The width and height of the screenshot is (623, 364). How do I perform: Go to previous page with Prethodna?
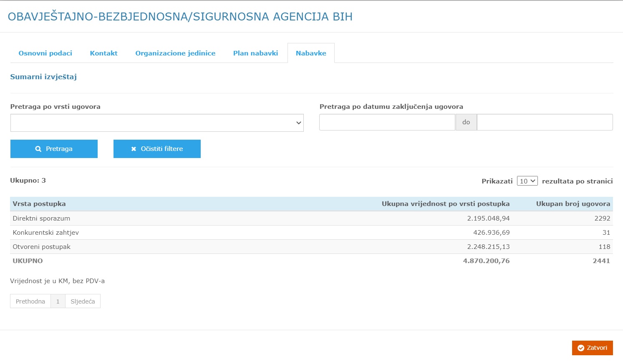(30, 301)
